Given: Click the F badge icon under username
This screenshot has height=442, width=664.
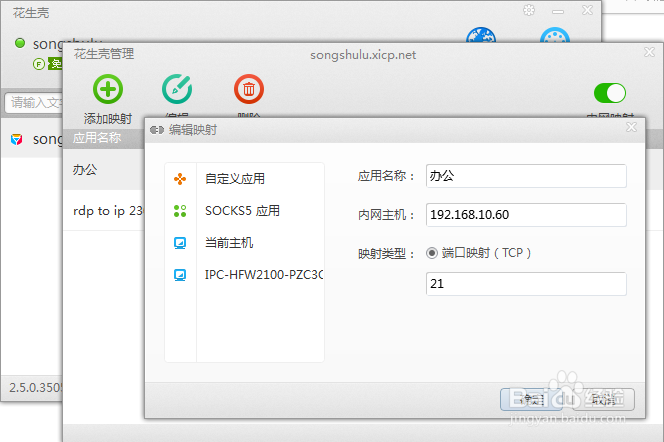Looking at the screenshot, I should click(x=39, y=64).
